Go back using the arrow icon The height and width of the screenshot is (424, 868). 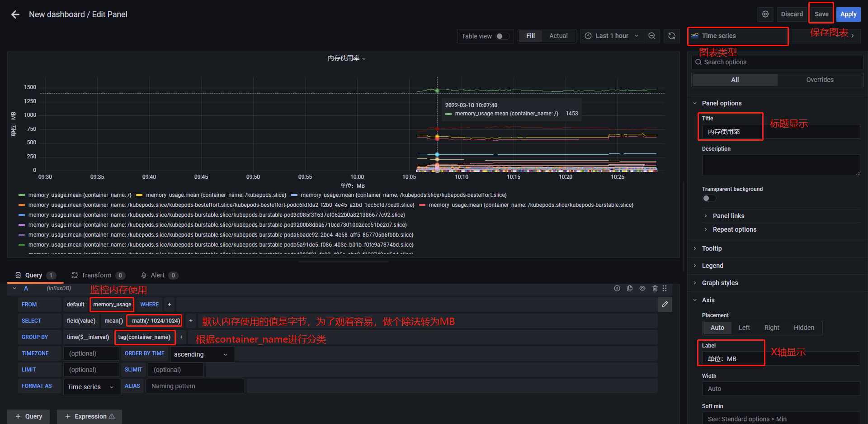tap(15, 14)
